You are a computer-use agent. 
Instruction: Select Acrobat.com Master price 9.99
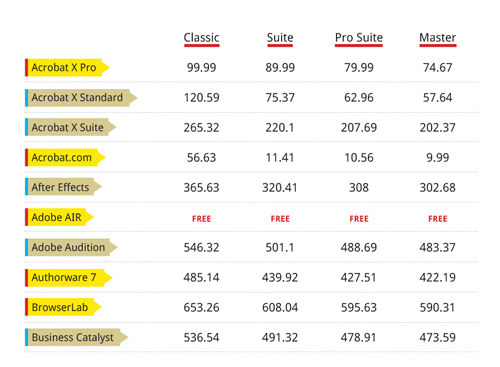click(438, 158)
